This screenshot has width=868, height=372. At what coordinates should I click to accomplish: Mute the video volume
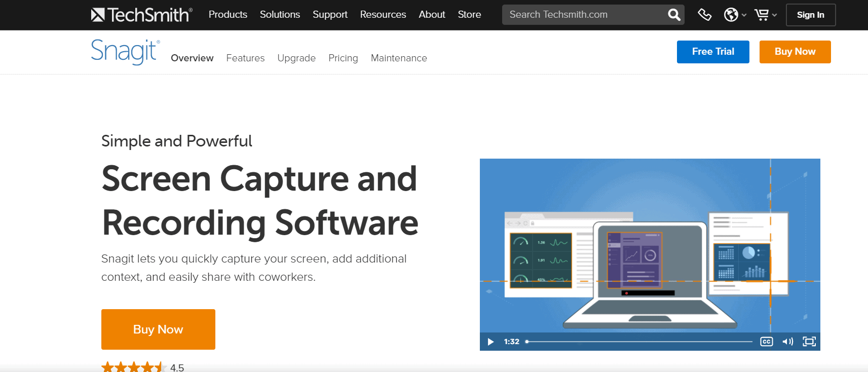[787, 342]
